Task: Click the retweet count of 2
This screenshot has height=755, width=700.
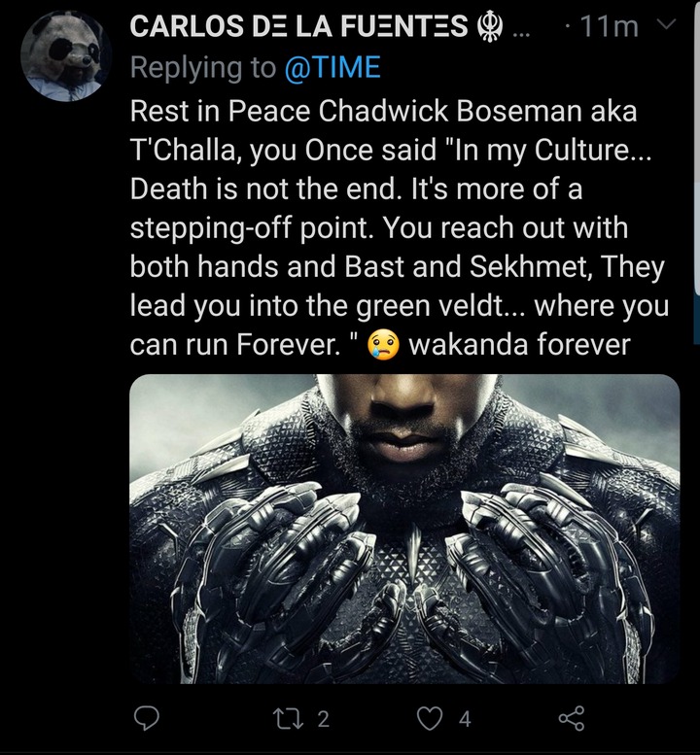Action: click(324, 719)
